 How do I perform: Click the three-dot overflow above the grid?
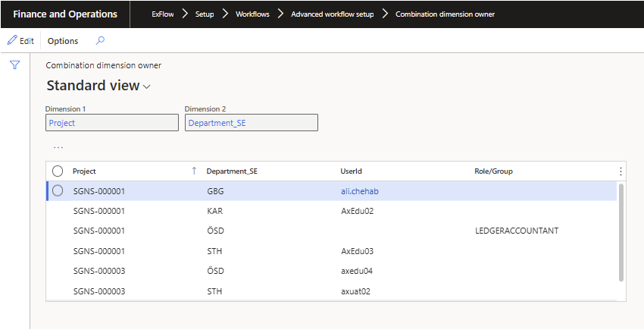click(58, 147)
